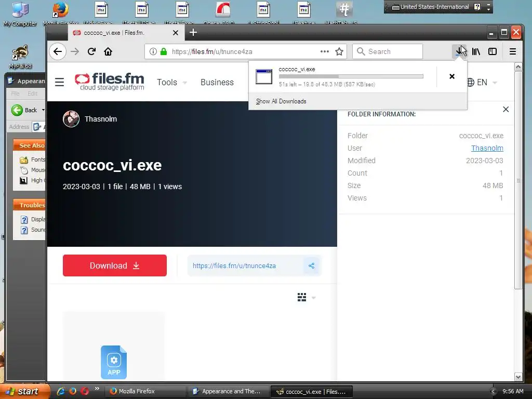
Task: Open the Firefox home page
Action: point(108,51)
